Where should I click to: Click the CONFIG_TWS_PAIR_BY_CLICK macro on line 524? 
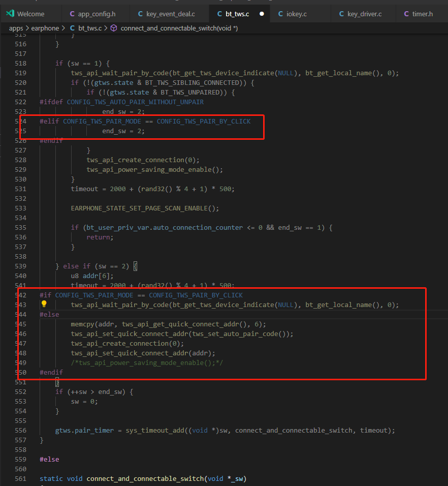click(x=203, y=121)
